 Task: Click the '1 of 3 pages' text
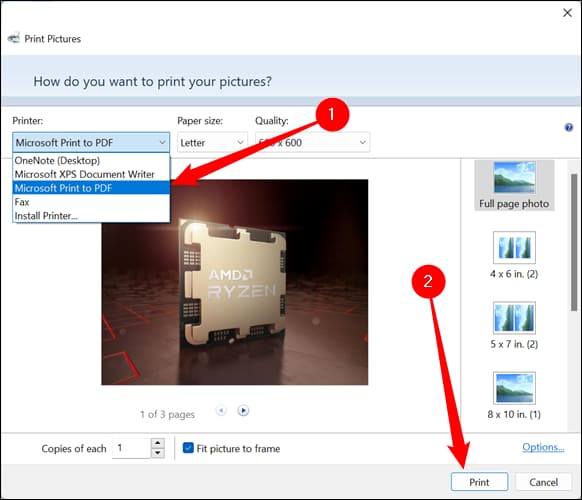tap(167, 414)
